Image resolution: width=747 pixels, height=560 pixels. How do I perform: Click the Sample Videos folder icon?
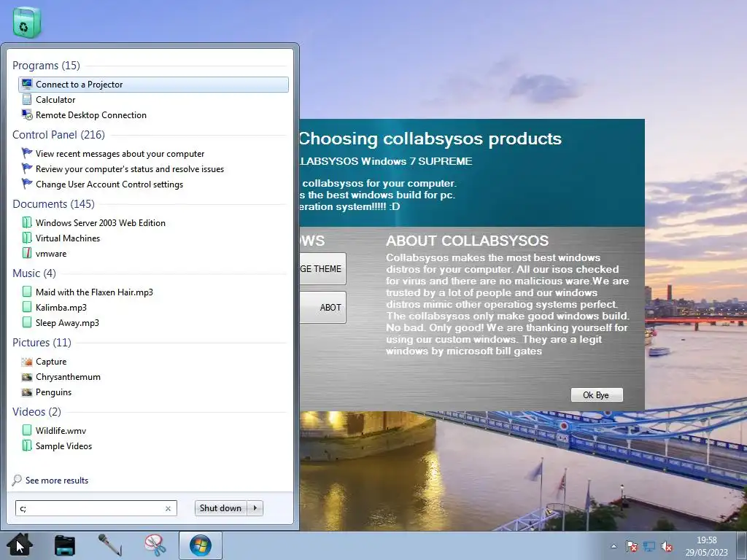tap(27, 446)
